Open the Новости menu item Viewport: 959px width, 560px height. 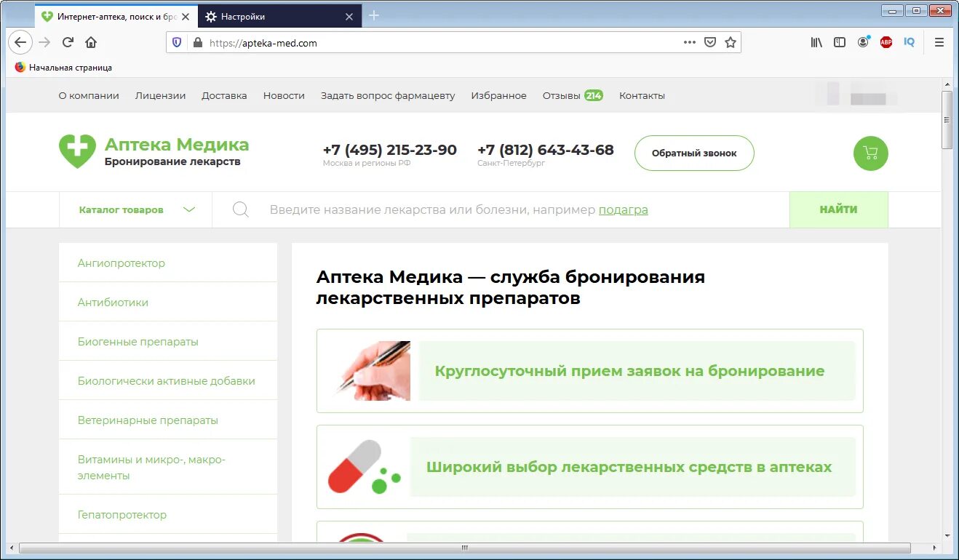284,95
